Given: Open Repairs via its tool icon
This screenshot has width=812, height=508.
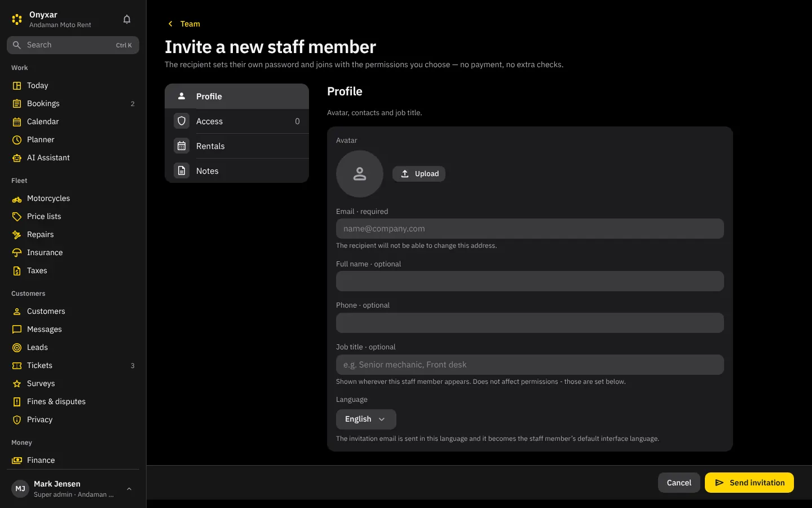Looking at the screenshot, I should [x=17, y=235].
